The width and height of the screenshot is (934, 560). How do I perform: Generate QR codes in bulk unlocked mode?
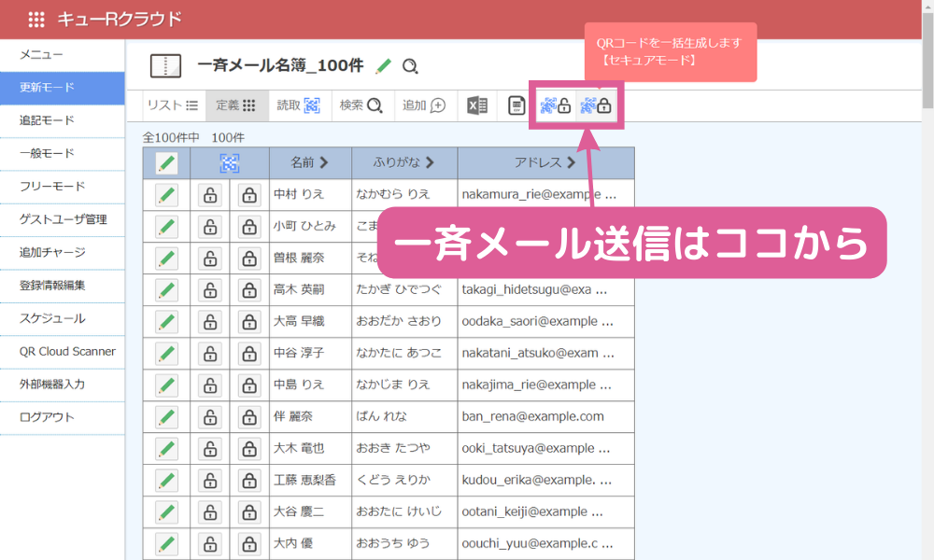[556, 105]
